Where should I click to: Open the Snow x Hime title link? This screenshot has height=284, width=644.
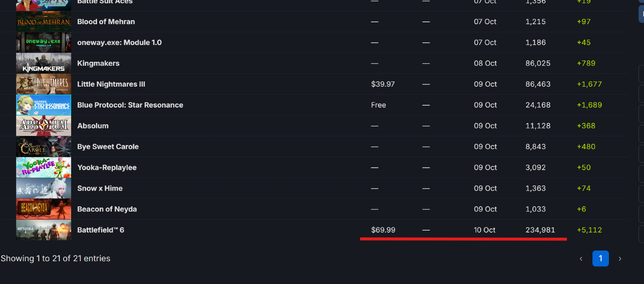pos(100,188)
